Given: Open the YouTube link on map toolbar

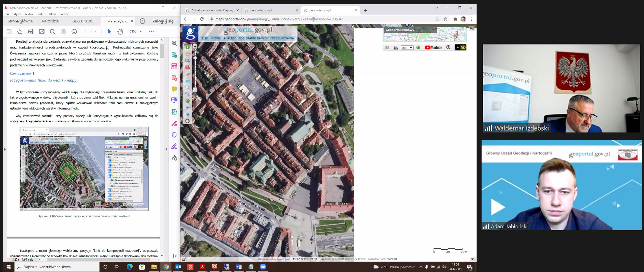Looking at the screenshot, I should click(433, 48).
